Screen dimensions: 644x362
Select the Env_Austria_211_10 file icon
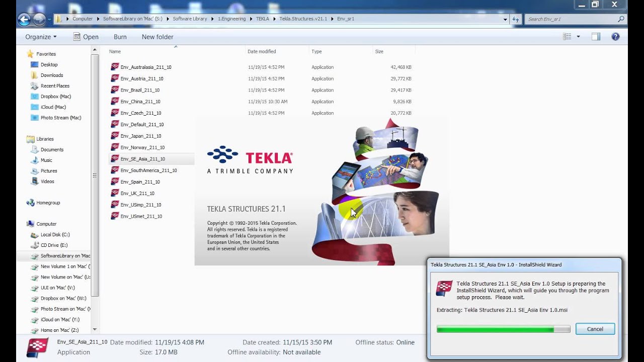click(115, 78)
